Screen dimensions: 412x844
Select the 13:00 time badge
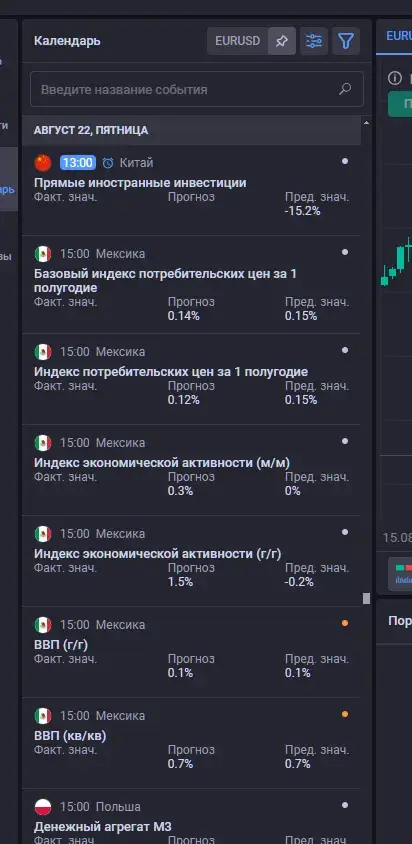click(78, 163)
